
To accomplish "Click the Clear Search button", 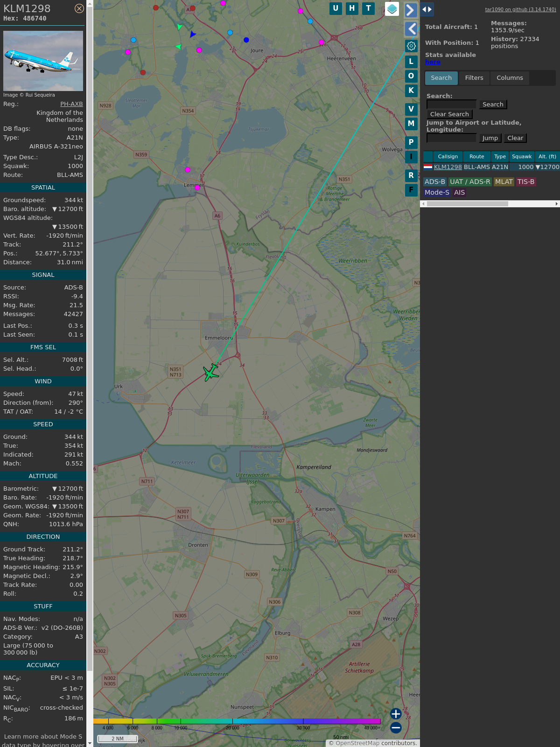I will pyautogui.click(x=449, y=114).
